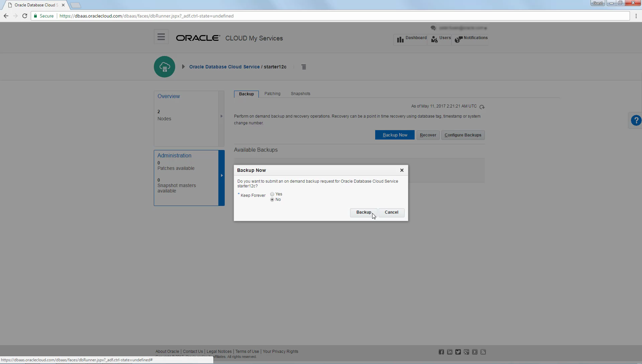Open Oracle Facebook page icon
This screenshot has width=642, height=364.
click(441, 352)
